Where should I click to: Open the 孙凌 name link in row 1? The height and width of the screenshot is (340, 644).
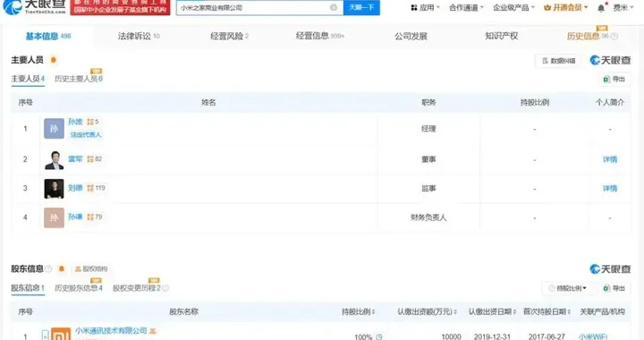(75, 122)
